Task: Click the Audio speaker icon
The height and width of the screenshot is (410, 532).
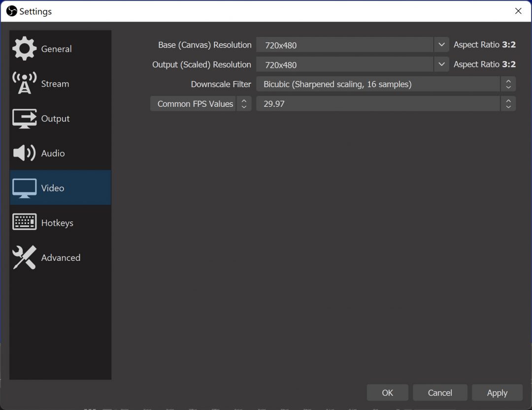Action: click(x=25, y=153)
